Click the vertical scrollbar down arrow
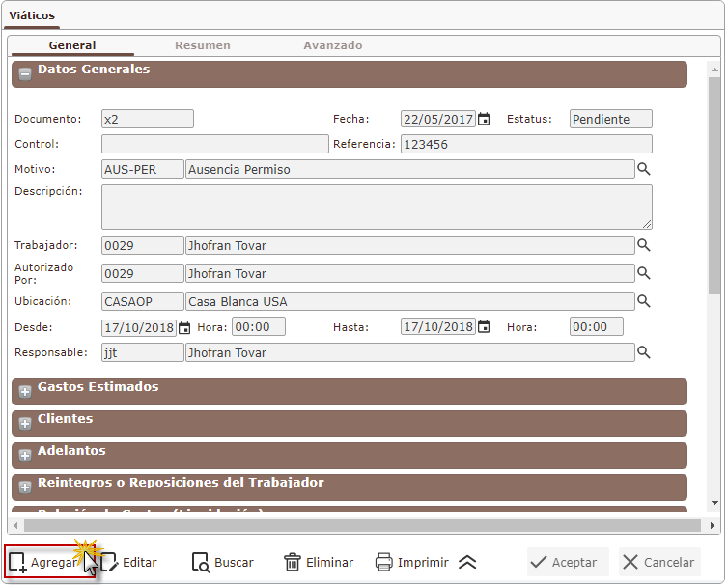The image size is (728, 585). click(714, 503)
